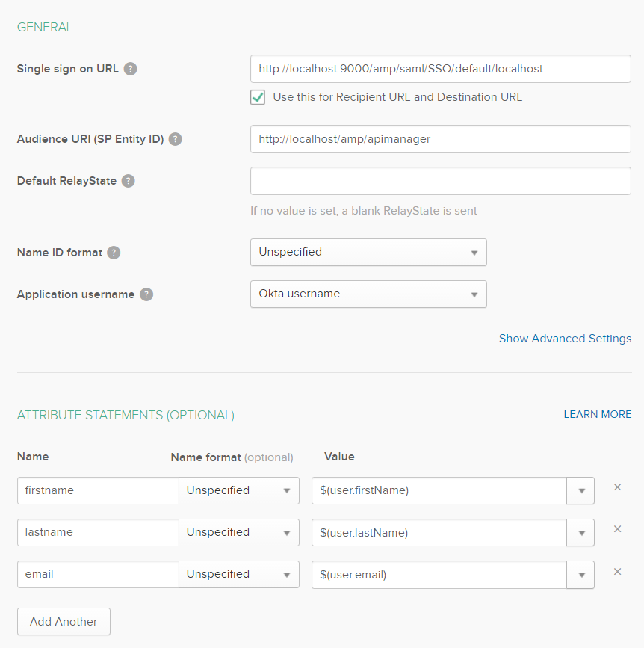Screen dimensions: 644x648
Task: Select the Single sign on URL field
Action: point(440,68)
